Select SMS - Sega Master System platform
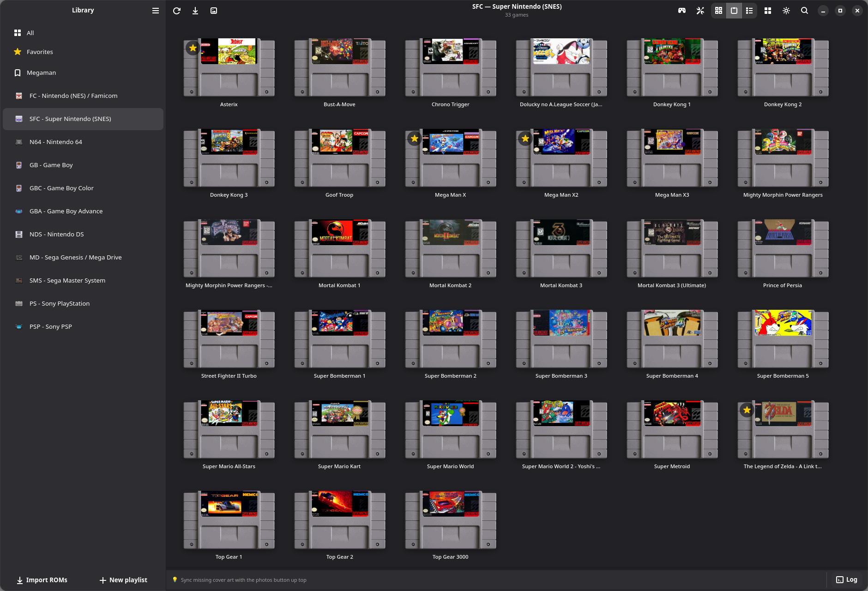The height and width of the screenshot is (591, 868). point(83,280)
